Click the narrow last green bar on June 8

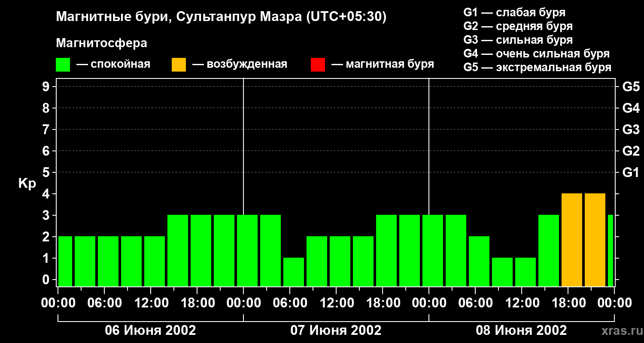tap(611, 251)
